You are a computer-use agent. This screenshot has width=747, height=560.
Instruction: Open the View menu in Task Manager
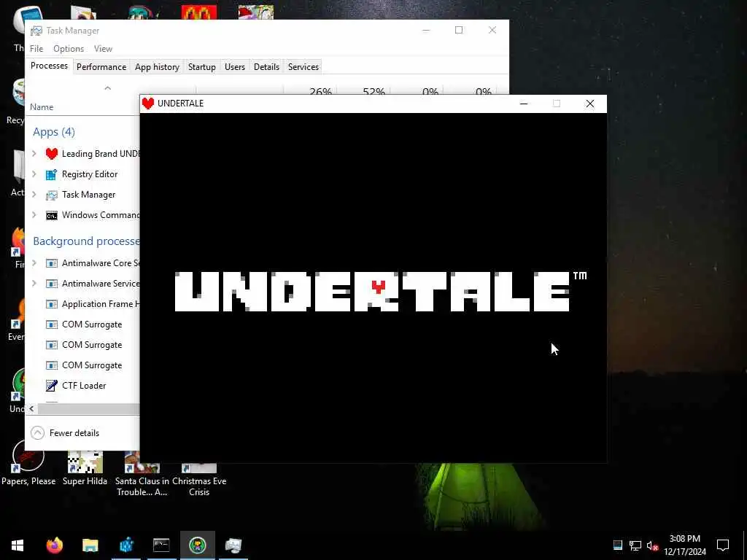(x=103, y=49)
